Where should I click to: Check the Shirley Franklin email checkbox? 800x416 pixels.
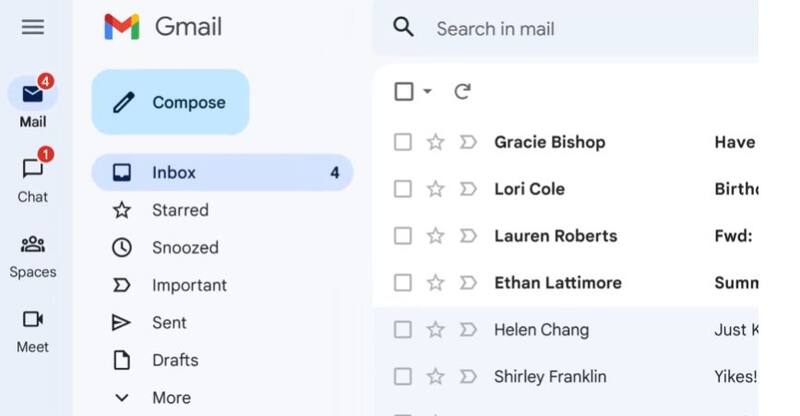point(403,377)
